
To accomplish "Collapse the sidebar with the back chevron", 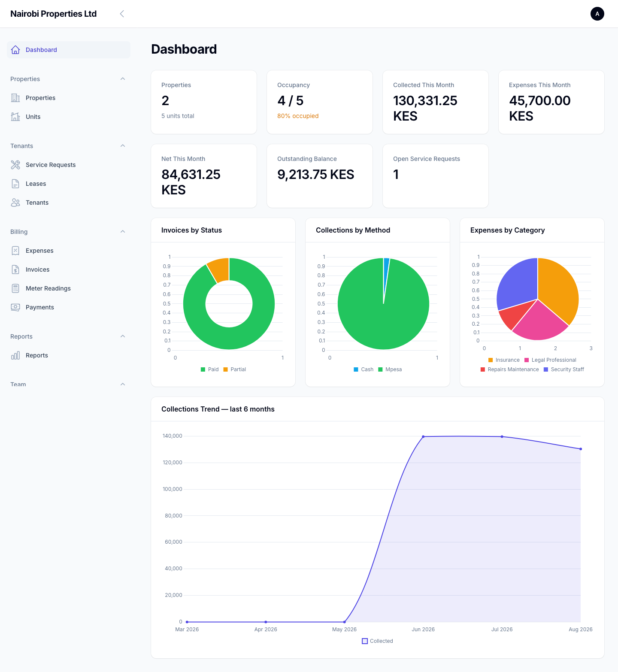I will tap(122, 14).
